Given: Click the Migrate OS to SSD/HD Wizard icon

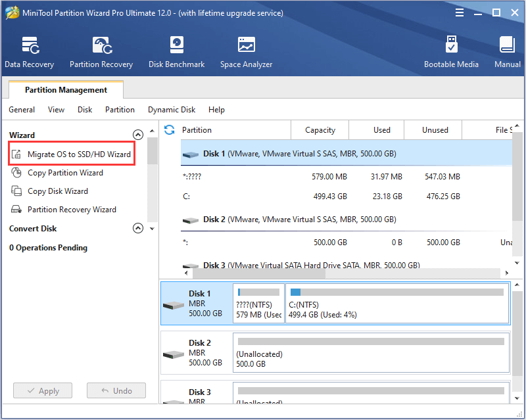Looking at the screenshot, I should [x=16, y=154].
